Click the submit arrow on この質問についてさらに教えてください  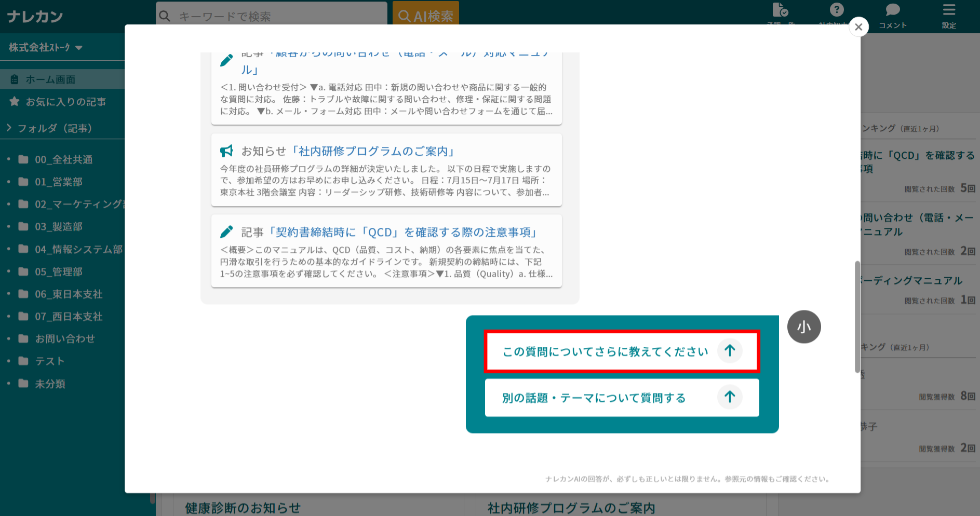(x=730, y=351)
